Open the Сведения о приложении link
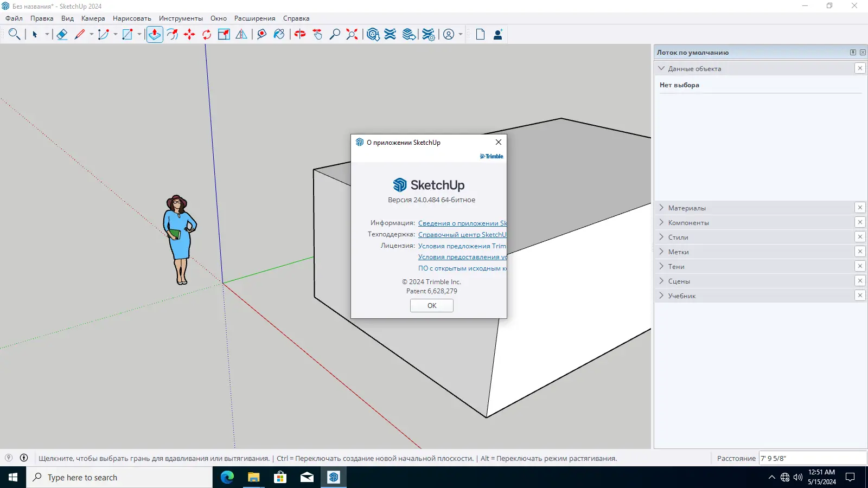 (x=462, y=223)
